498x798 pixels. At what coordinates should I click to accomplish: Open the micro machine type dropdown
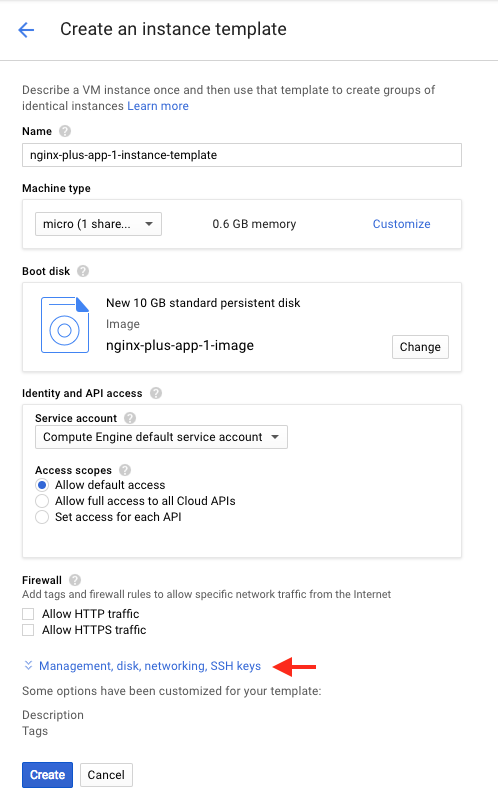coord(98,224)
